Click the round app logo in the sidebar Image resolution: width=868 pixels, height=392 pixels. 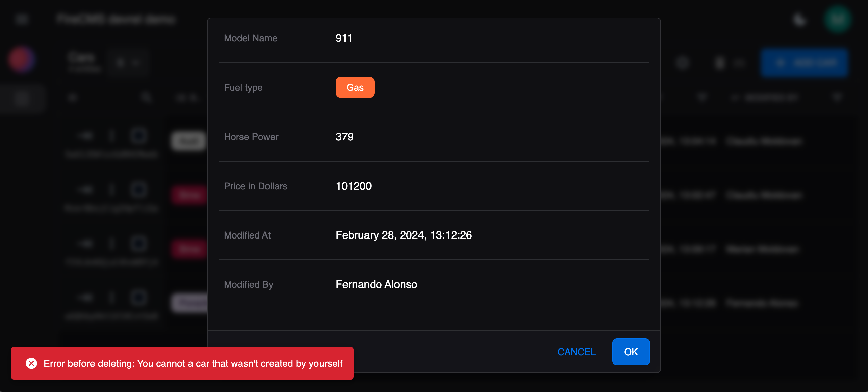click(x=21, y=60)
